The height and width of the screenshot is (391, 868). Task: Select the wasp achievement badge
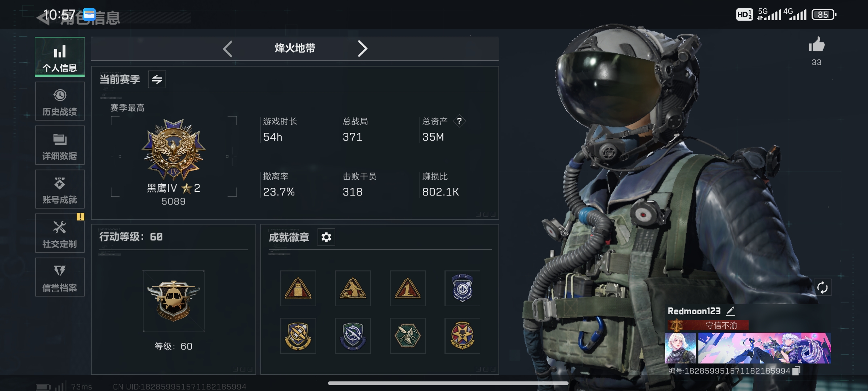coord(408,336)
